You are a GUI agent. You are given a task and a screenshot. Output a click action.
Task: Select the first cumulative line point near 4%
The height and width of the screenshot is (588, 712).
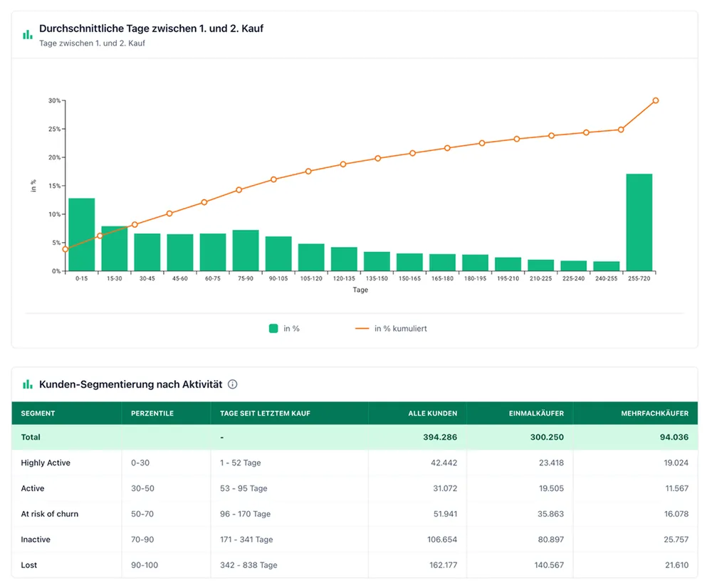click(x=66, y=249)
